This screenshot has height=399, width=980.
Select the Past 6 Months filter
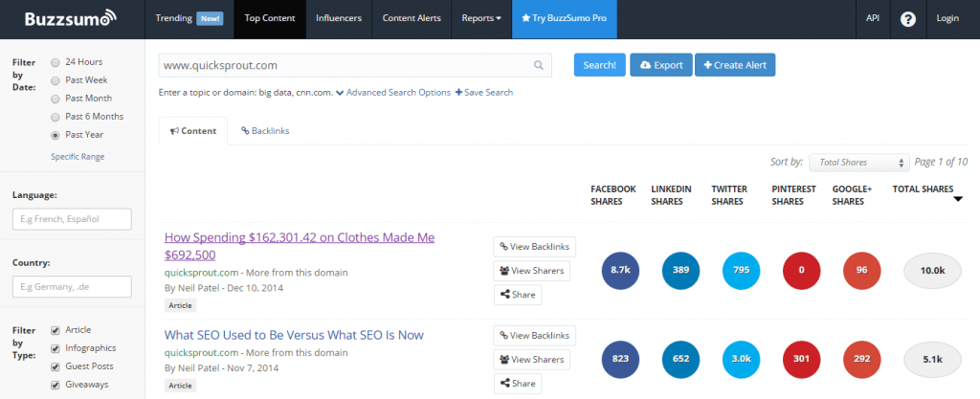click(56, 117)
